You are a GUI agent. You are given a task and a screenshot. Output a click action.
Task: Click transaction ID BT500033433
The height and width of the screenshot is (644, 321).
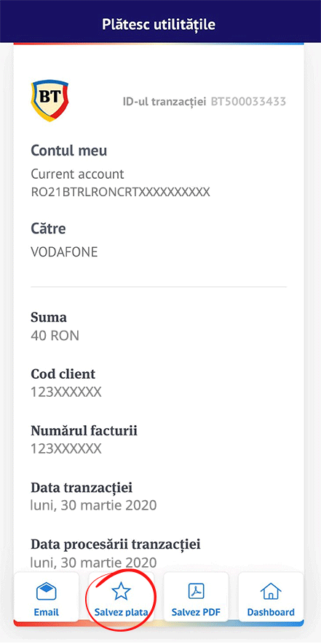pos(248,102)
